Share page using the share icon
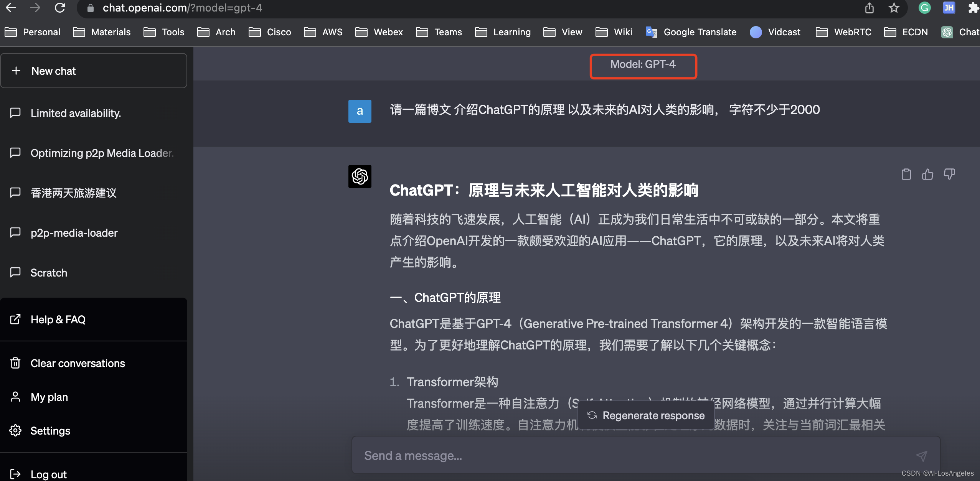This screenshot has height=481, width=980. pyautogui.click(x=869, y=8)
